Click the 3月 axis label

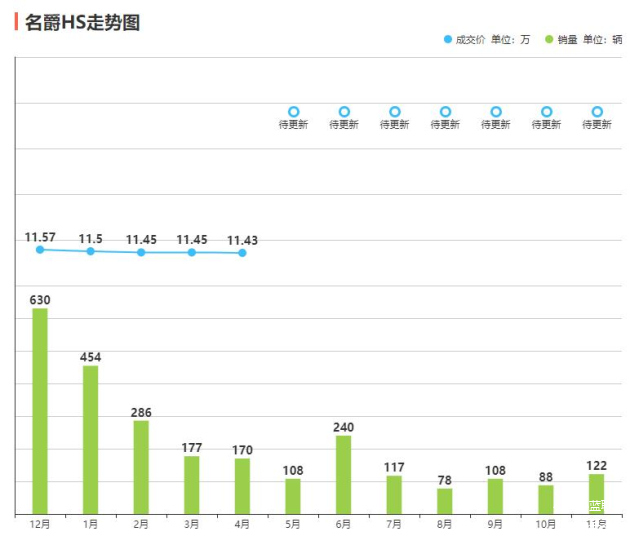(192, 524)
